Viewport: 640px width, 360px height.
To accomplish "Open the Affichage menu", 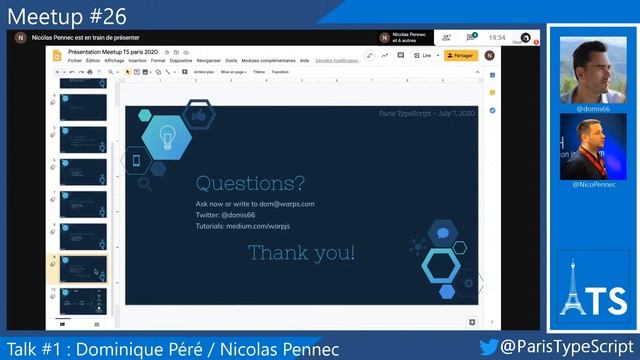I will click(x=114, y=60).
